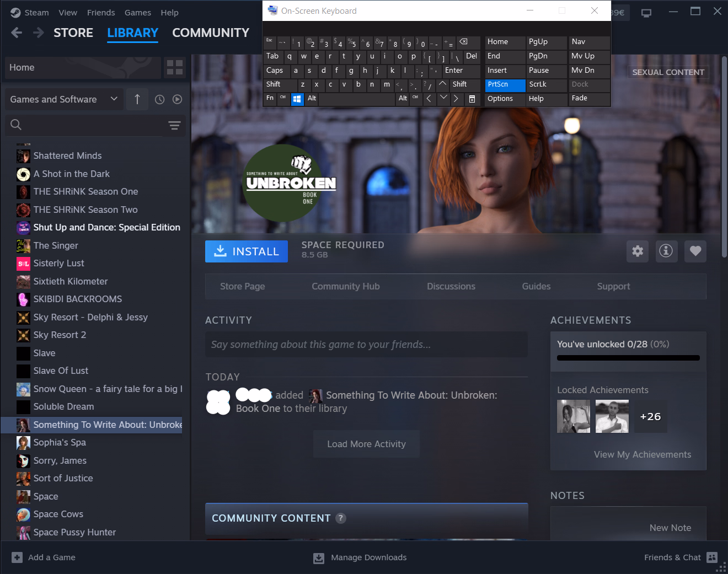
Task: Open the Discussions link
Action: 451,286
